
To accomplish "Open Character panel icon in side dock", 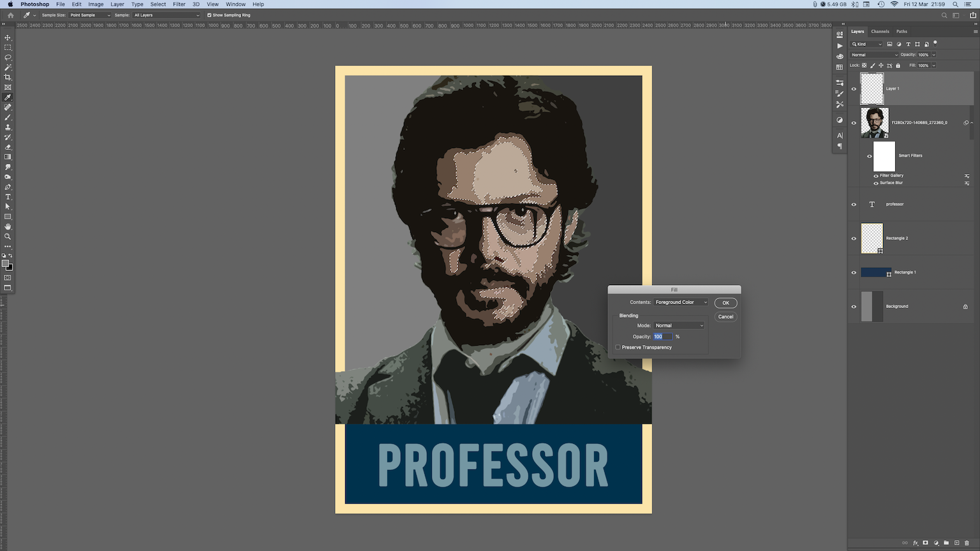I will (x=840, y=135).
